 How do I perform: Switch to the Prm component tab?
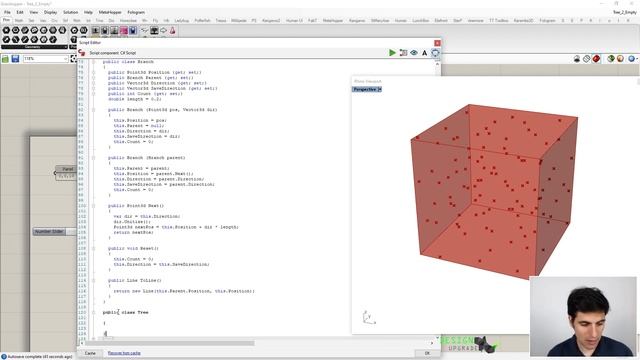click(6, 20)
